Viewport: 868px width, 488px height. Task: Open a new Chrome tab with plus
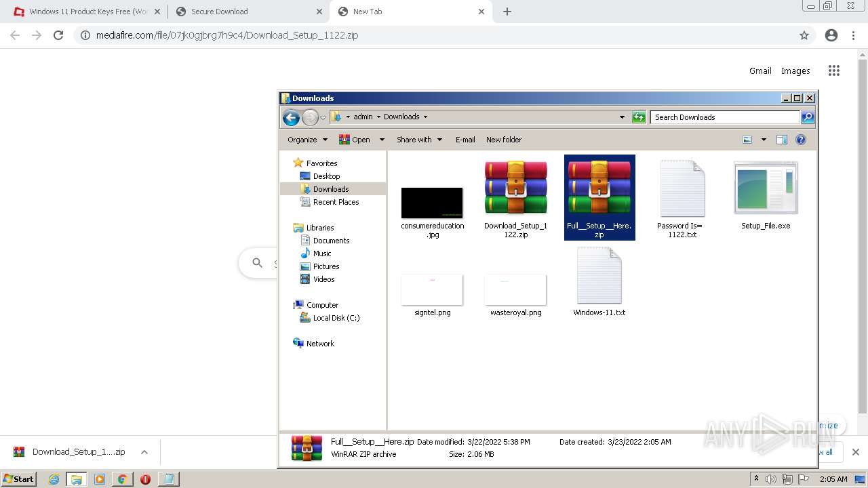click(x=507, y=12)
